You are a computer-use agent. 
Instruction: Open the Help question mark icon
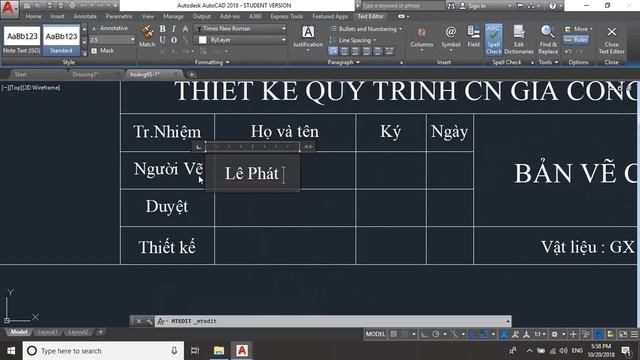coord(552,6)
